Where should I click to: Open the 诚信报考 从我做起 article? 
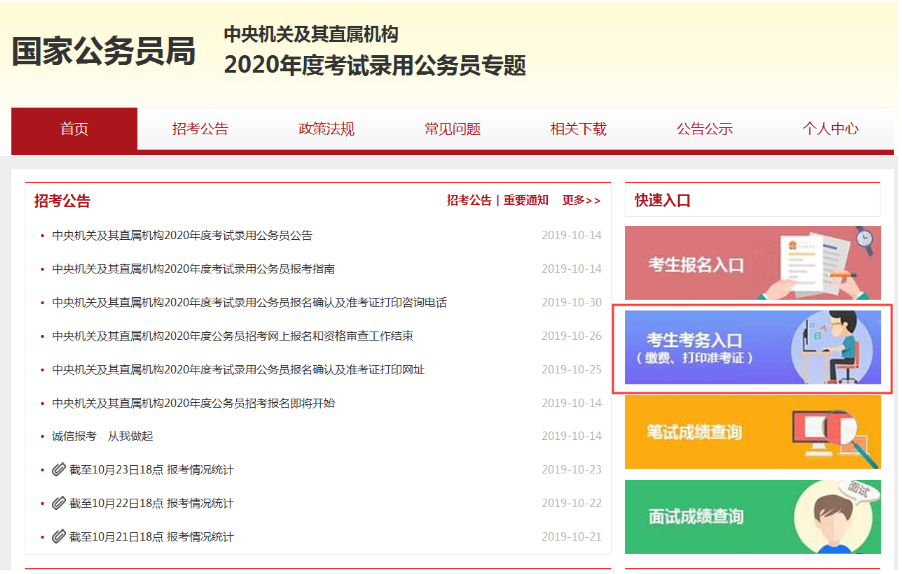point(102,436)
